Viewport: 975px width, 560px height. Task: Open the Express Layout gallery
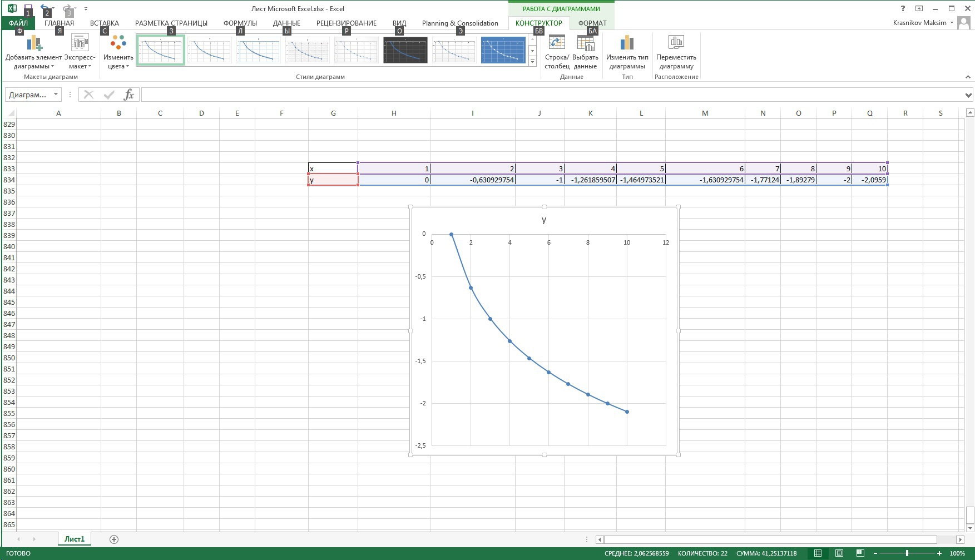tap(80, 43)
